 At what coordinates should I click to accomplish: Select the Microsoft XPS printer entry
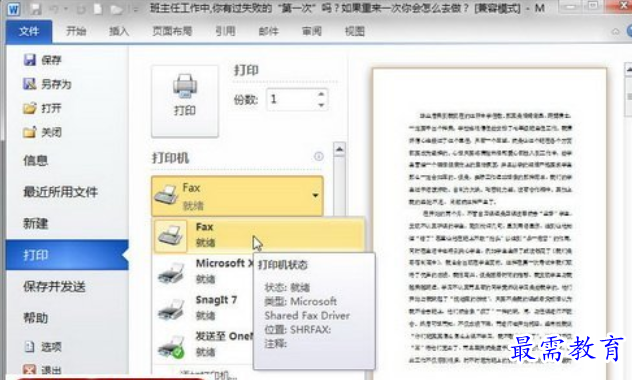click(204, 271)
